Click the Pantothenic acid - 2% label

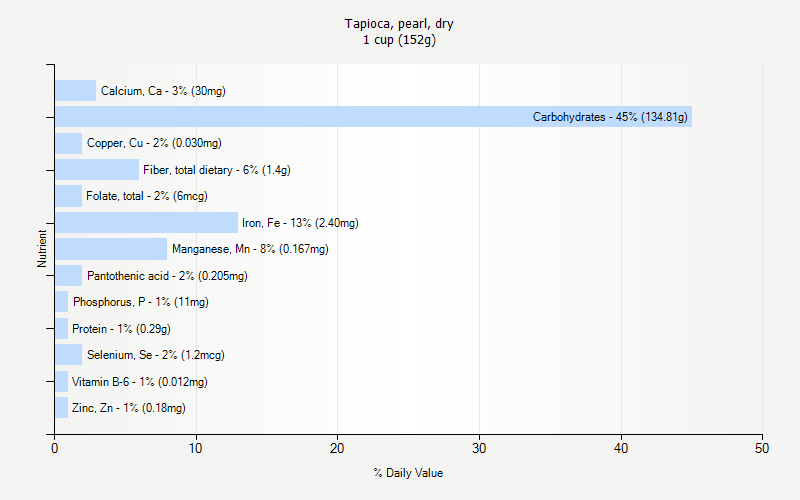pyautogui.click(x=167, y=276)
